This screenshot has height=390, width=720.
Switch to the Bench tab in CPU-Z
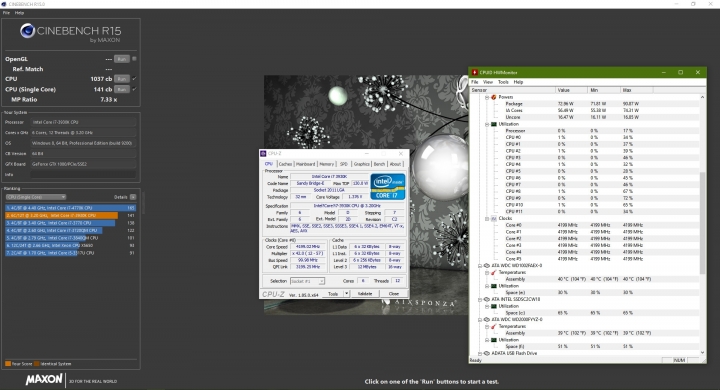coord(379,164)
